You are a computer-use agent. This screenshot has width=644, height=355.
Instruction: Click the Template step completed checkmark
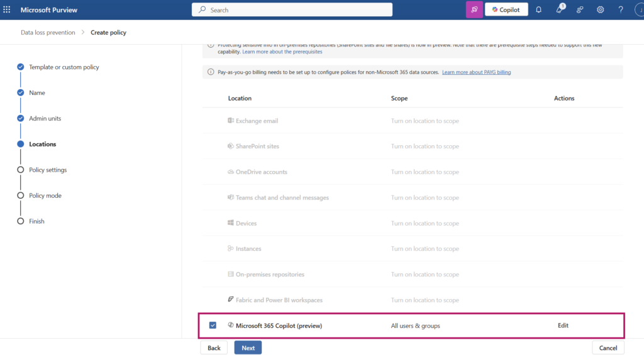21,67
